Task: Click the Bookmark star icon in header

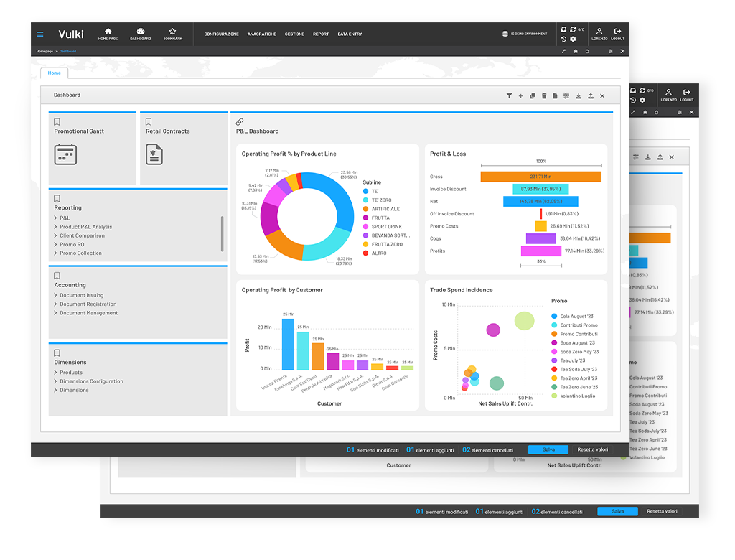Action: pos(172,32)
